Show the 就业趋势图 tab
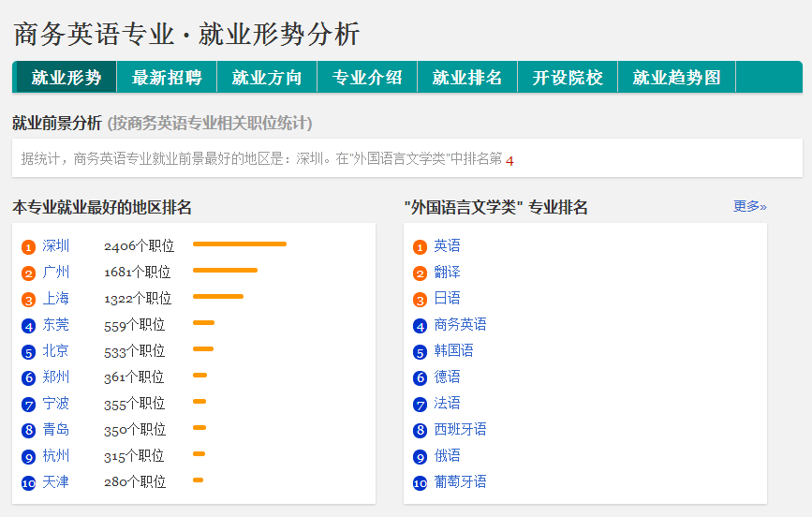This screenshot has width=812, height=517. click(676, 77)
